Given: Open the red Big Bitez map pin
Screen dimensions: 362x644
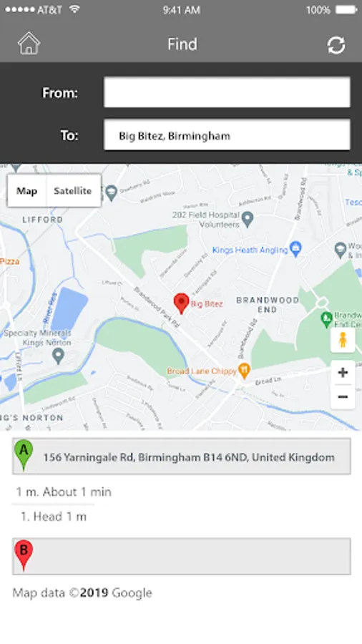Looking at the screenshot, I should click(181, 304).
